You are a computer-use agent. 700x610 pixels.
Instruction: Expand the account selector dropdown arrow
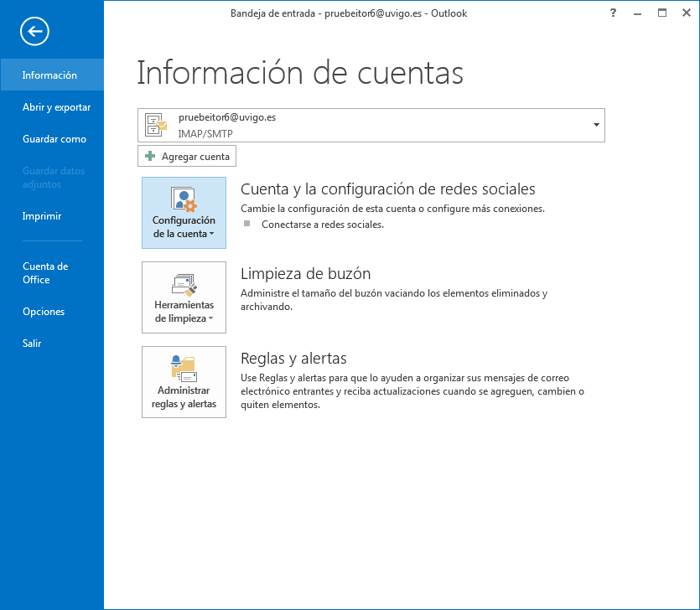[x=596, y=125]
